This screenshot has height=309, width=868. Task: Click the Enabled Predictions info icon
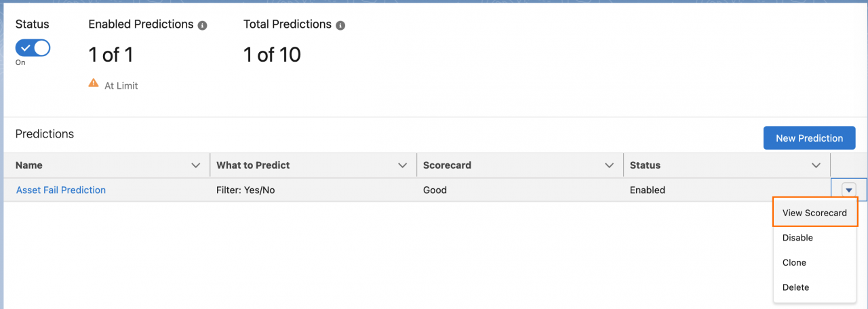pyautogui.click(x=202, y=25)
